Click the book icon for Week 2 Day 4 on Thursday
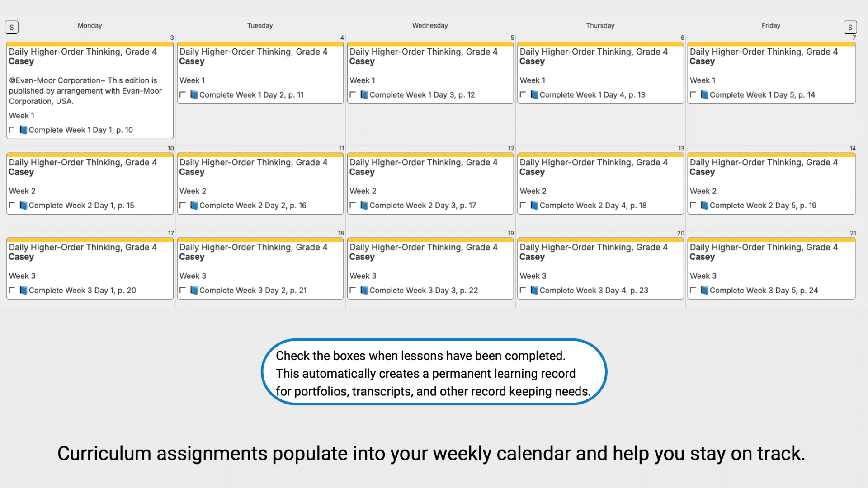 535,205
